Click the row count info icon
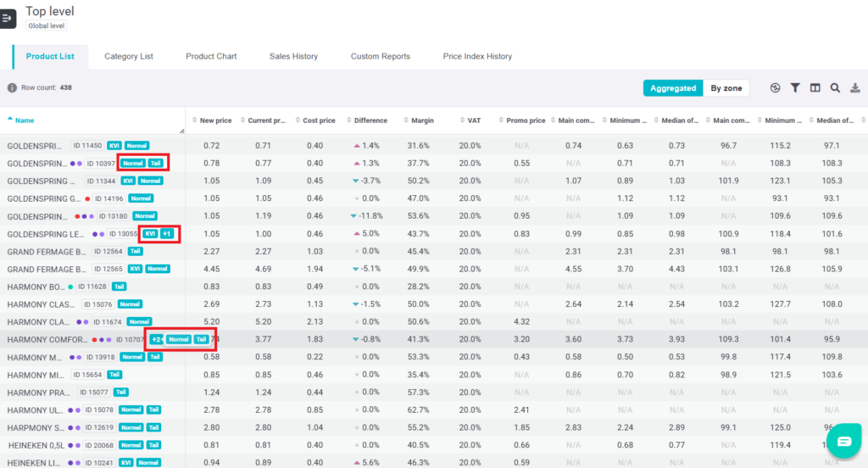The image size is (868, 468). [12, 87]
